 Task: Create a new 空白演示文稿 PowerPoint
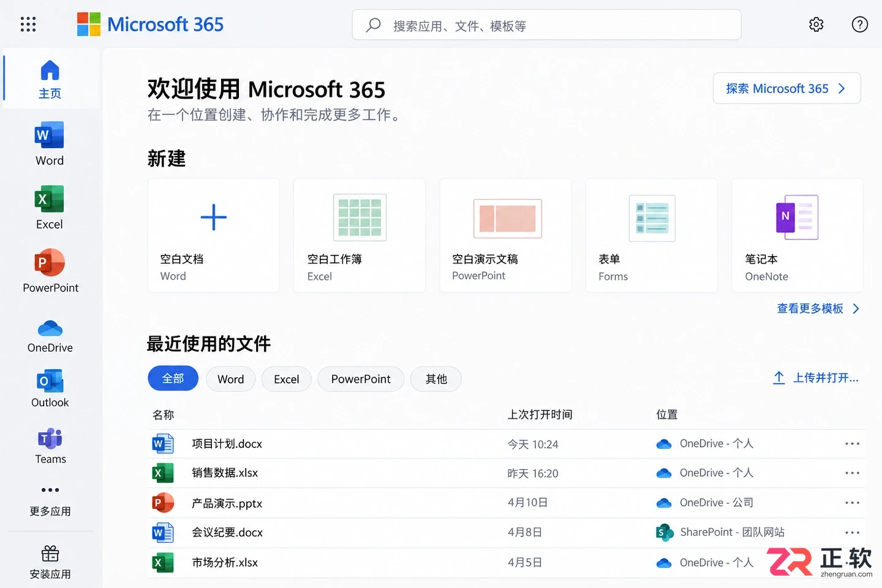point(505,235)
